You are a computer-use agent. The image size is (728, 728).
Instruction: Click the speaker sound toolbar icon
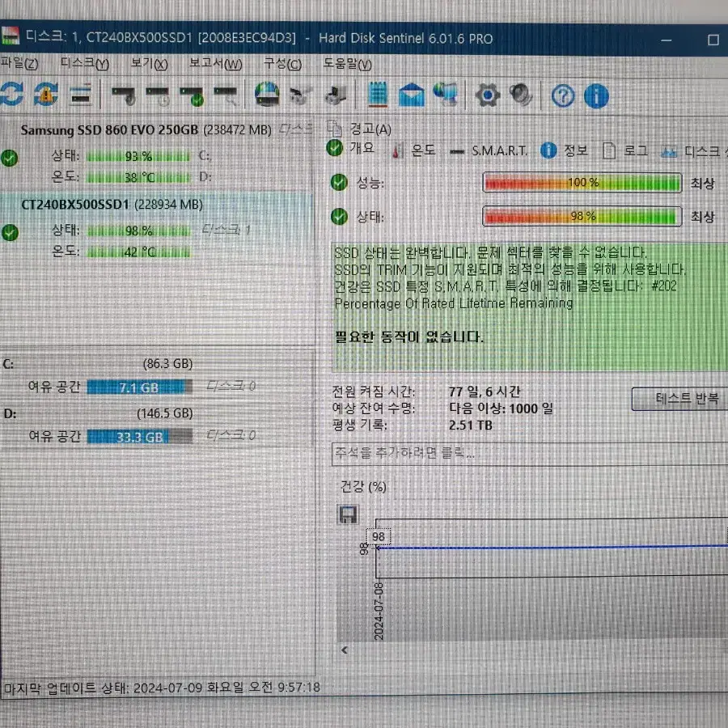[x=520, y=95]
